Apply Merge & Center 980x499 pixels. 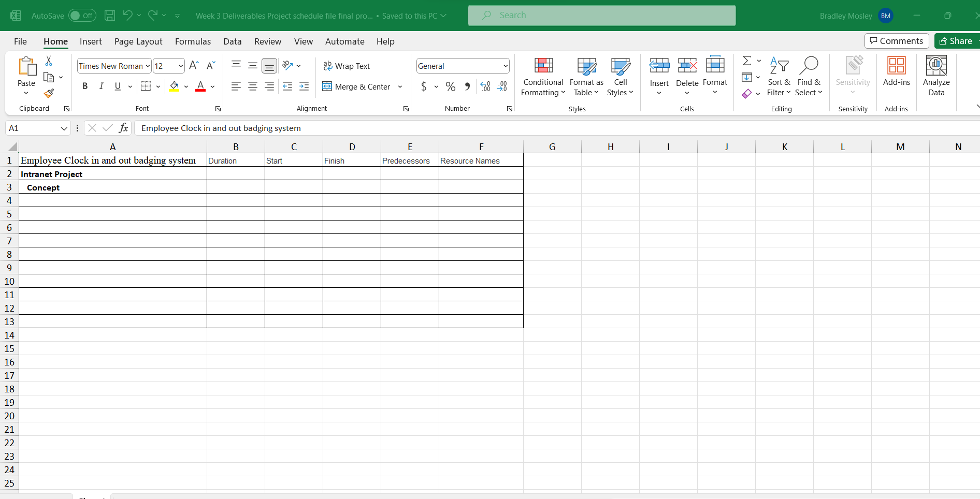(x=356, y=86)
